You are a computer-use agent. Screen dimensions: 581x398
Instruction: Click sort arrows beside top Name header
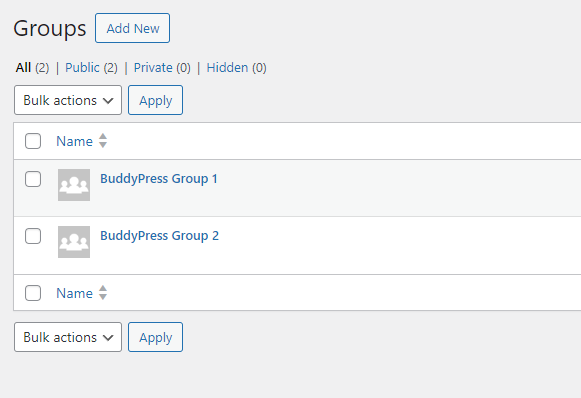pyautogui.click(x=103, y=141)
